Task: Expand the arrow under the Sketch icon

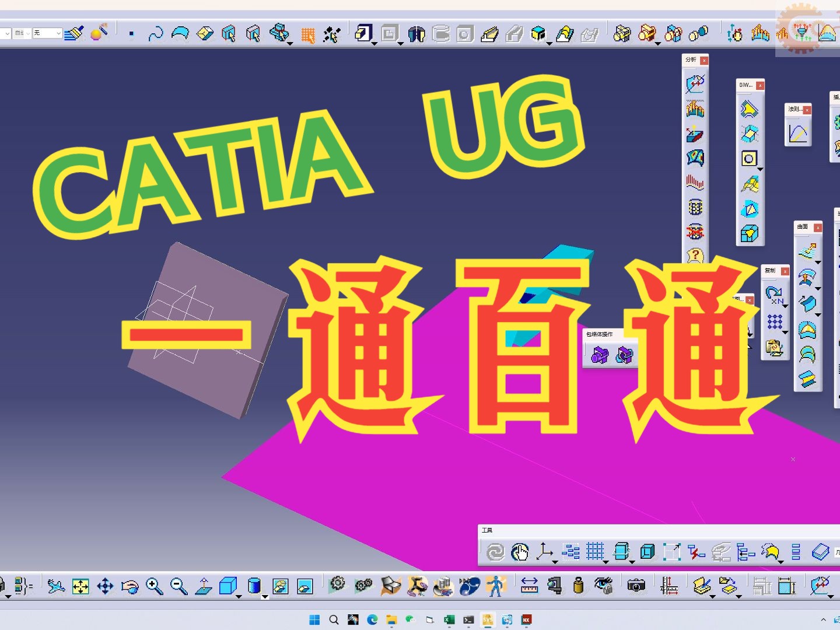Action: [374, 43]
